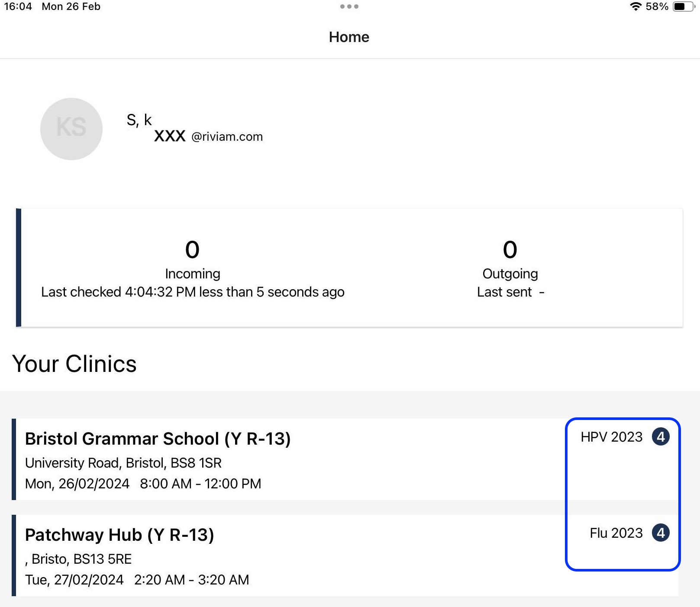This screenshot has height=607, width=700.
Task: Tap the Home page title
Action: coord(349,37)
